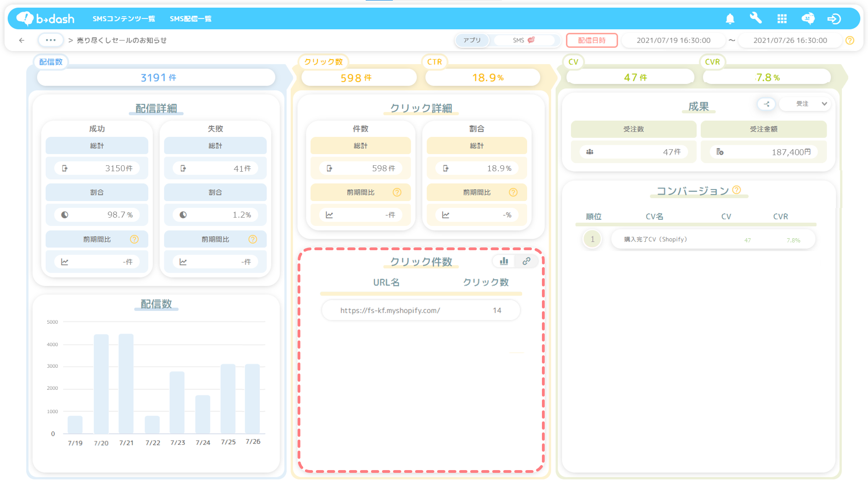
Task: Go back with the left arrow
Action: click(x=22, y=40)
